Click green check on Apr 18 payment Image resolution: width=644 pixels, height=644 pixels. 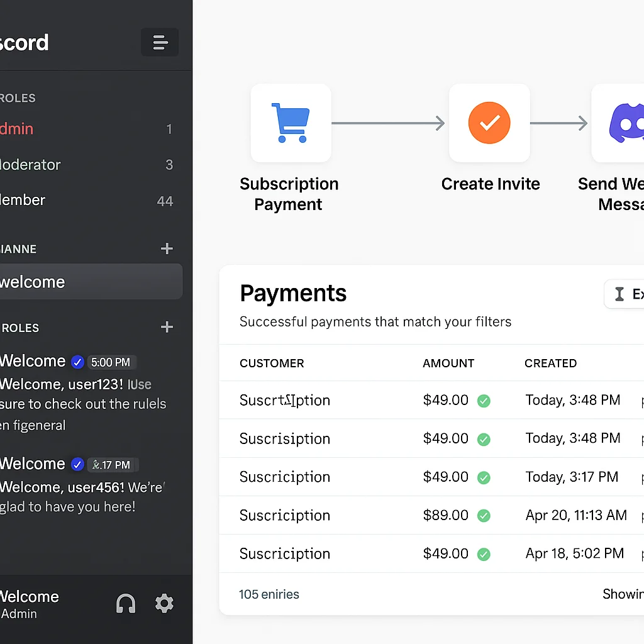coord(484,555)
